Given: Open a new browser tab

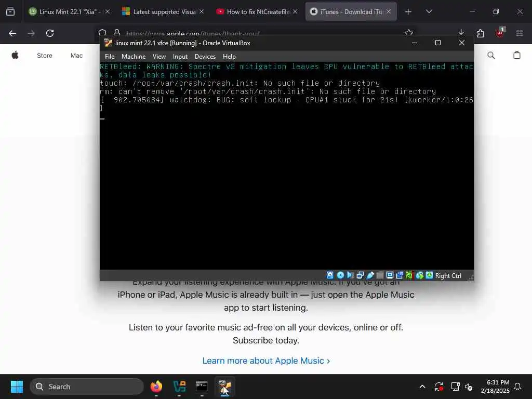Looking at the screenshot, I should tap(408, 12).
